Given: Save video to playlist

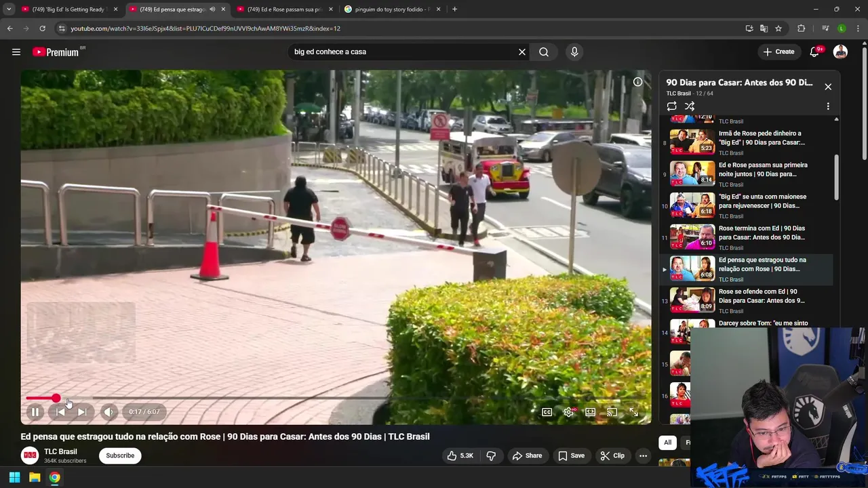Looking at the screenshot, I should 571,455.
